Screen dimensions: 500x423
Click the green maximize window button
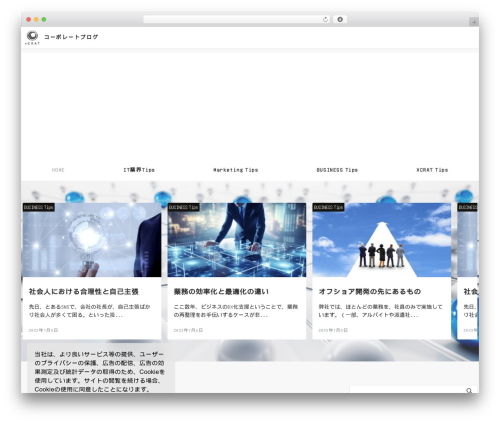tap(44, 19)
